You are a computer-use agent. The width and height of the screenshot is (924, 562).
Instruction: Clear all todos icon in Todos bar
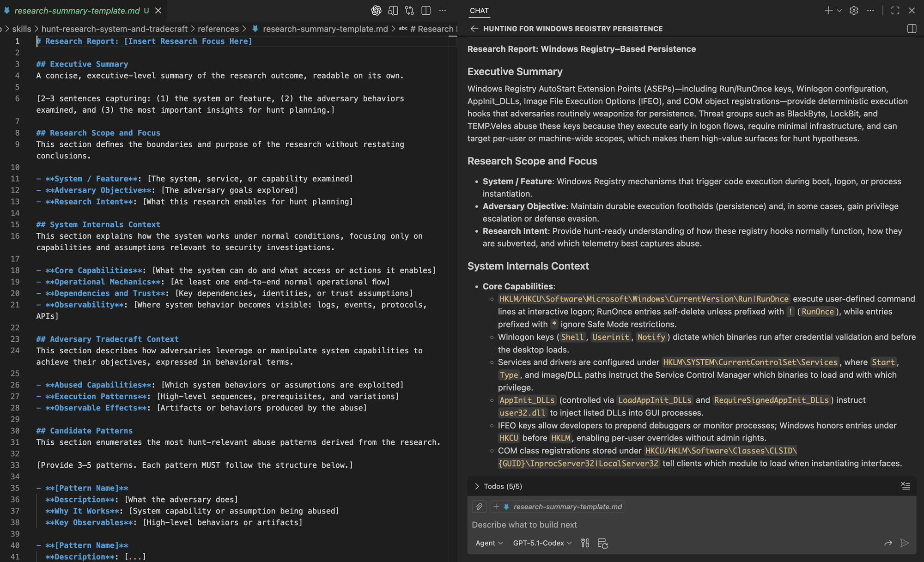[905, 486]
